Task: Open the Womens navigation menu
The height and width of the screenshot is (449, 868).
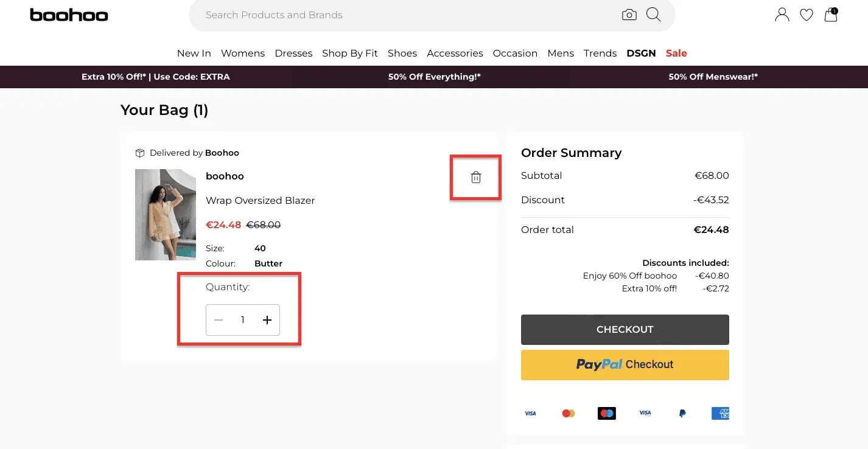Action: tap(242, 54)
